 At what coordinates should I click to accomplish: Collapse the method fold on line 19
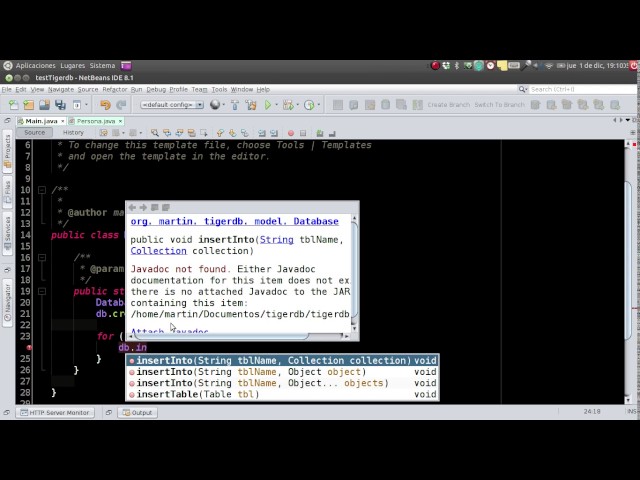tap(42, 291)
